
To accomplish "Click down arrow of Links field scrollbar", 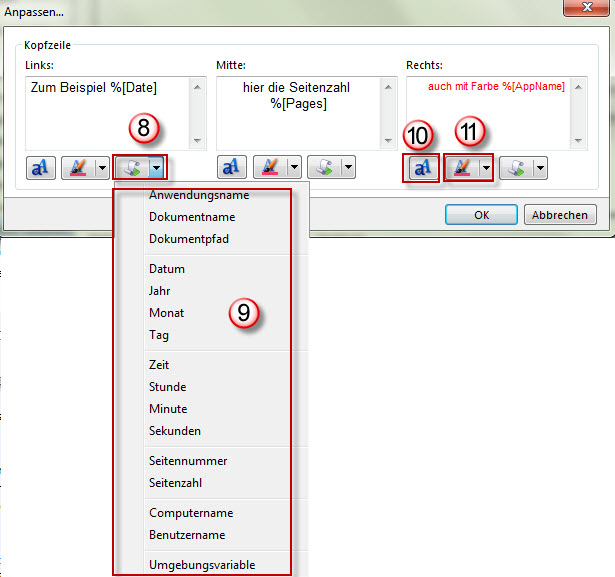I will 198,140.
